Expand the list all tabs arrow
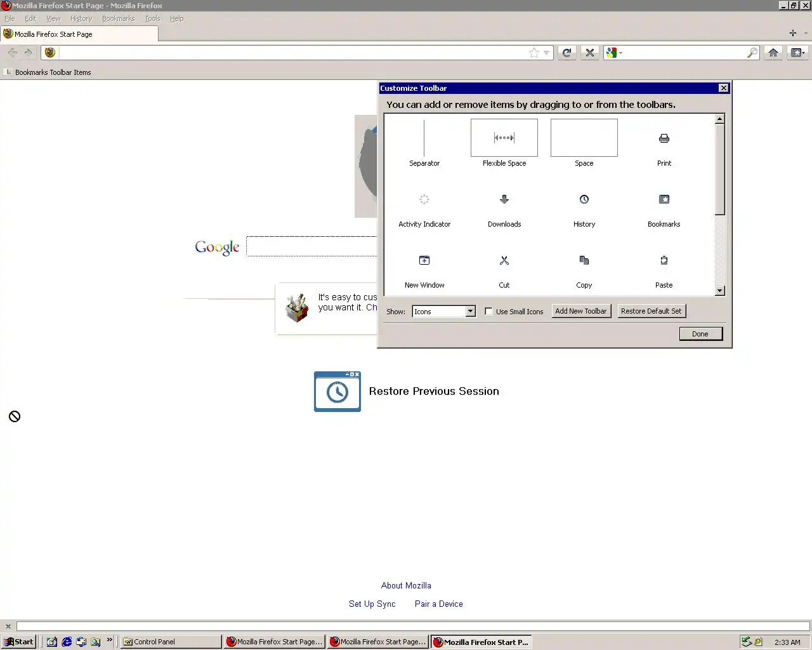The width and height of the screenshot is (812, 650). (x=806, y=33)
